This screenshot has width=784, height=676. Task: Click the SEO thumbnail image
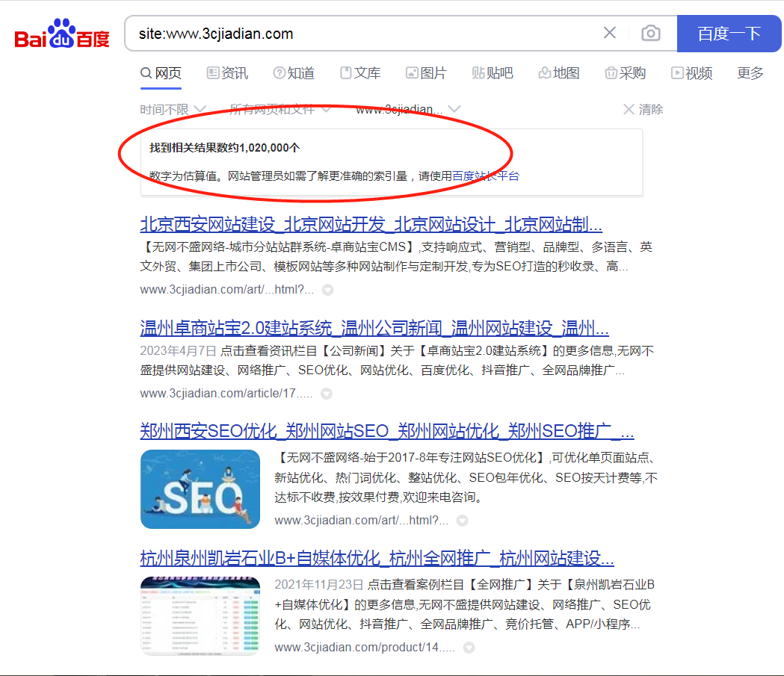(x=200, y=489)
